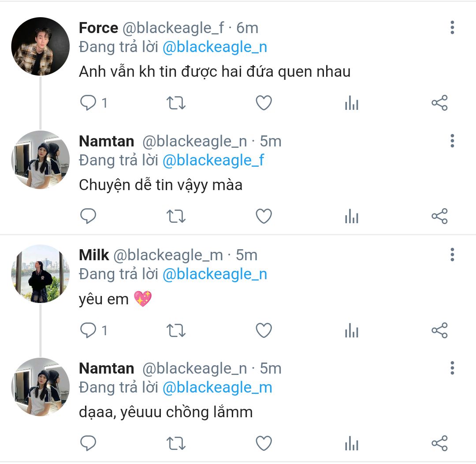Screen dimensions: 476x464
Task: Open three-dot menu on Namtan's last reply
Action: 452,368
